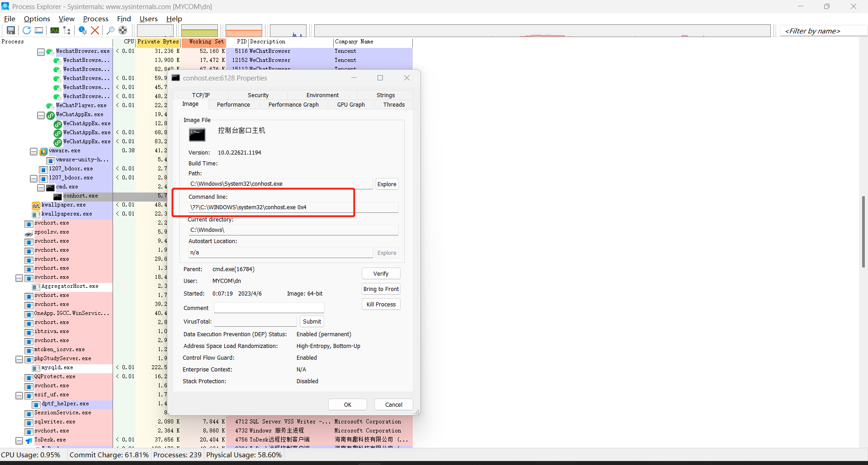This screenshot has width=868, height=465.
Task: Click the AggregatorHost.exe process icon
Action: coord(36,287)
